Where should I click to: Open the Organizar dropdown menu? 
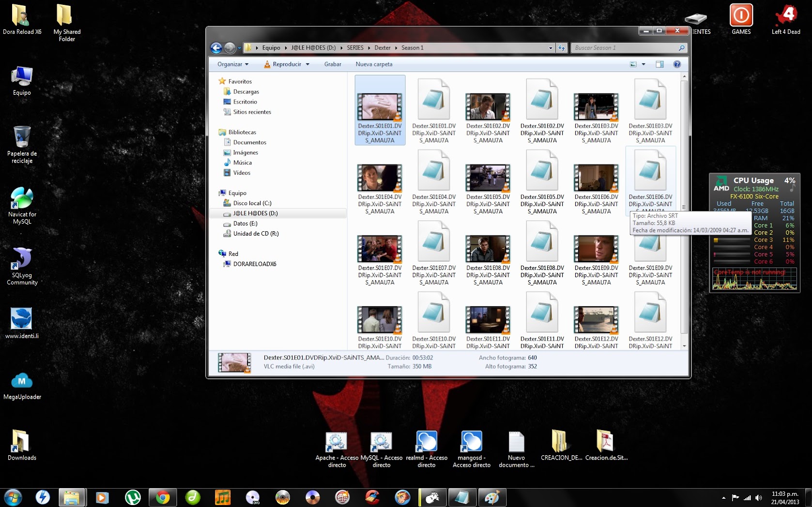click(x=233, y=64)
